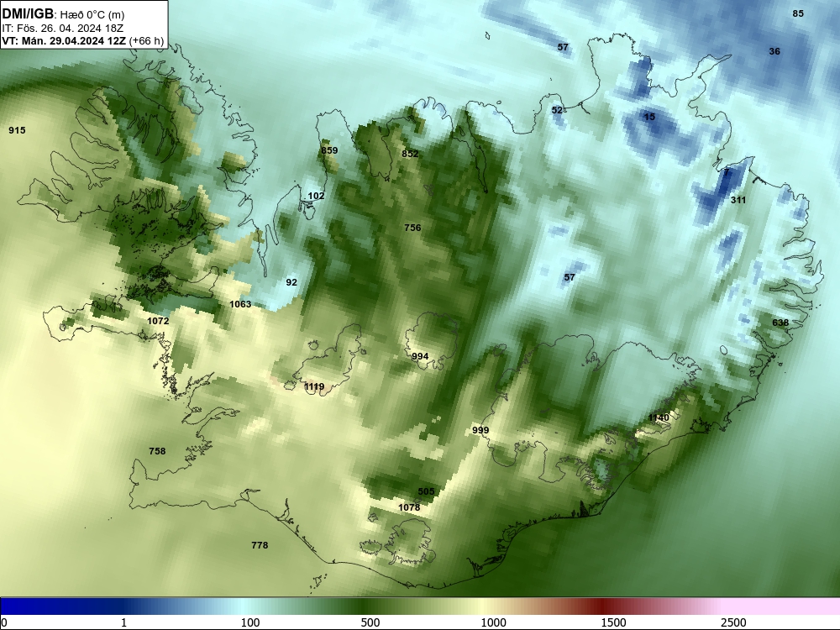This screenshot has width=840, height=630.
Task: Click the 52 value label
Action: pos(557,110)
